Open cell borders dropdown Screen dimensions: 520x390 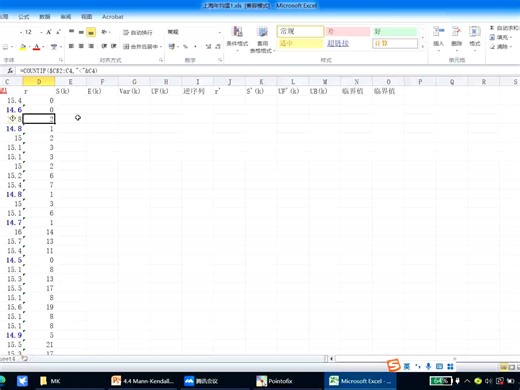(12, 47)
